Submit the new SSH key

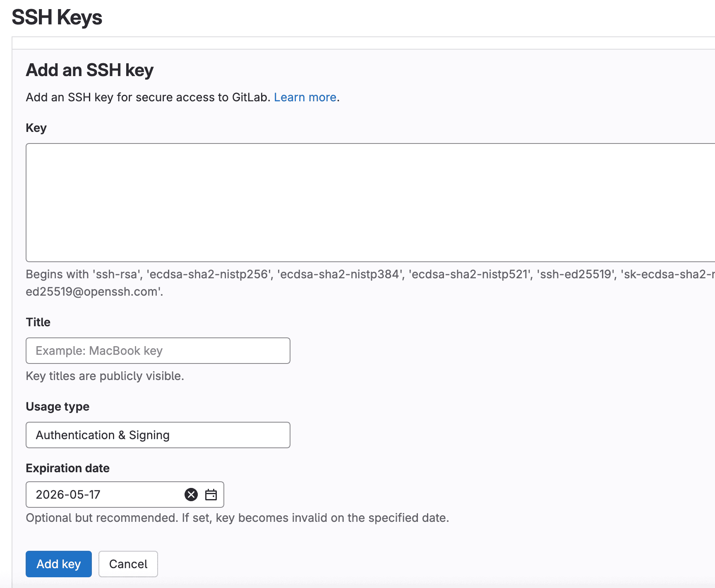pos(58,564)
